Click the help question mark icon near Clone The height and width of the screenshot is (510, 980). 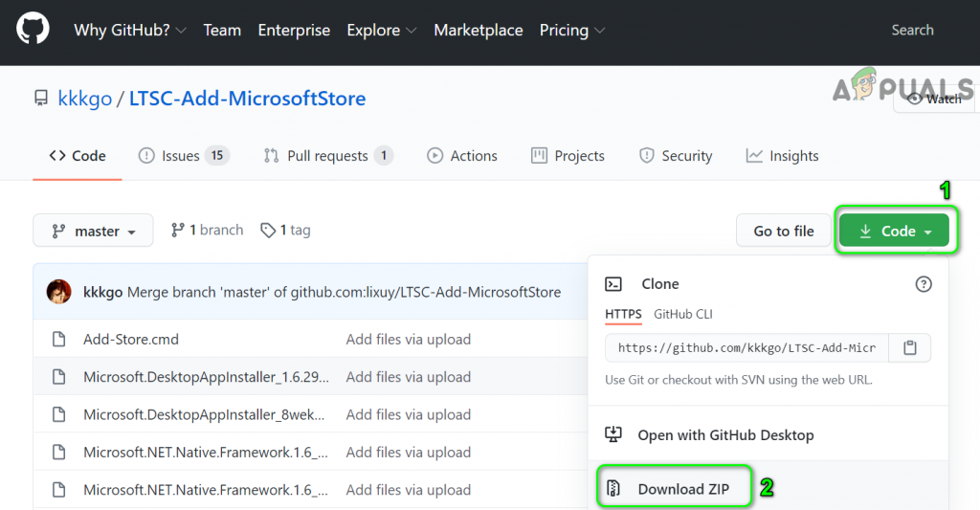pyautogui.click(x=923, y=284)
